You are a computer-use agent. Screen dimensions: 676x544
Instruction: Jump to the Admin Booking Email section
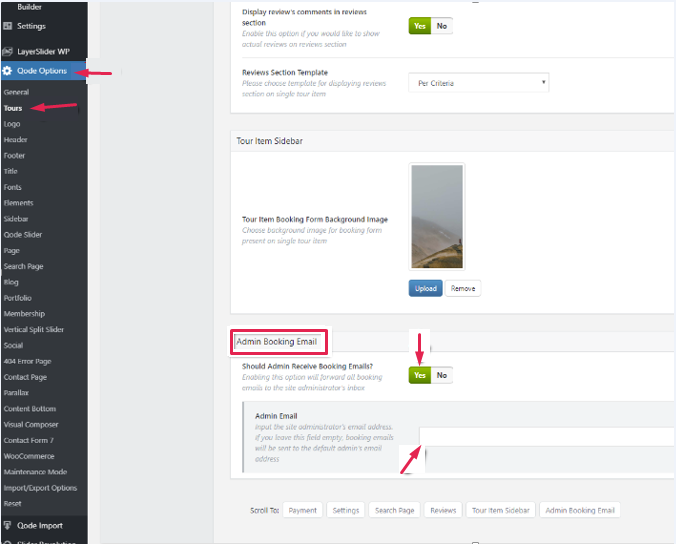click(x=579, y=510)
